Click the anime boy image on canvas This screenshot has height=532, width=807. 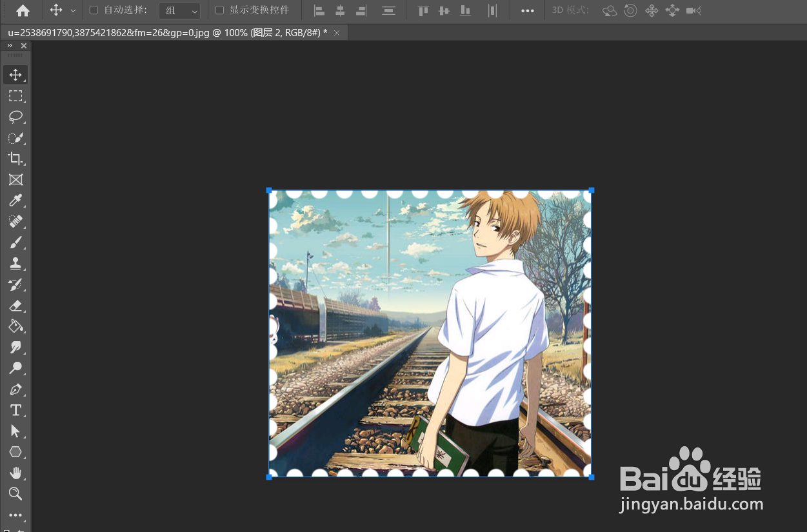click(x=430, y=333)
